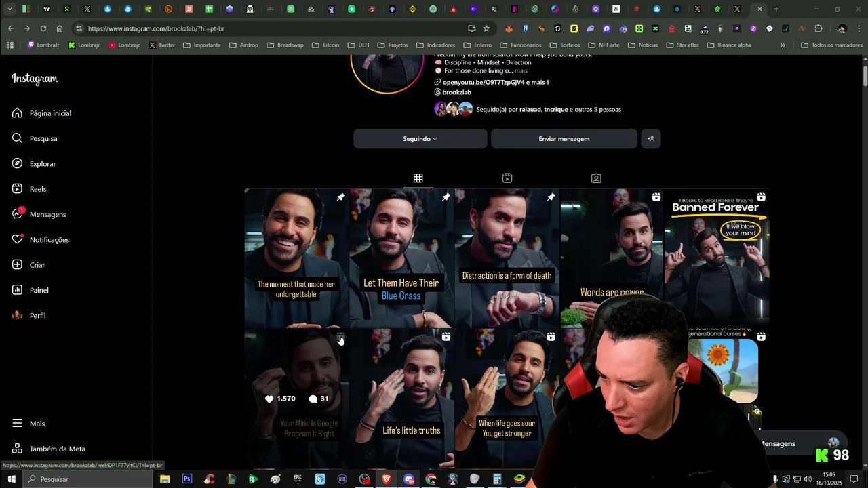Open the Noticias bookmarks folder
Screen dimensions: 868x488
coord(643,45)
